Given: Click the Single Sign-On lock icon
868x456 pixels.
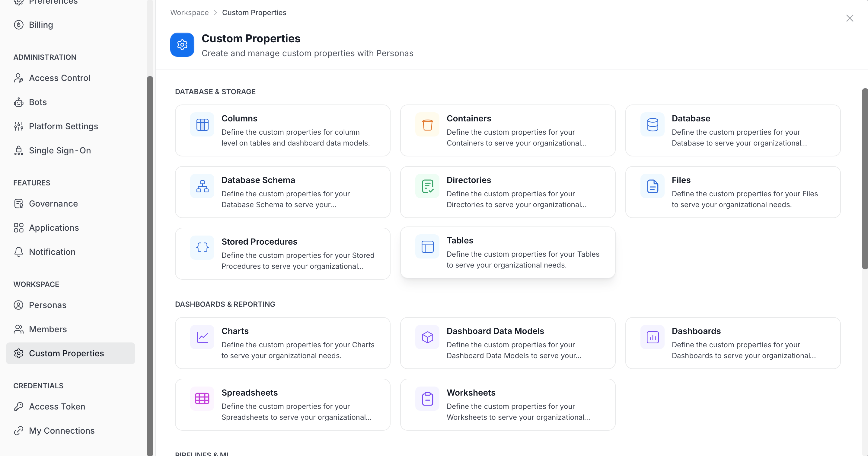Looking at the screenshot, I should 18,150.
